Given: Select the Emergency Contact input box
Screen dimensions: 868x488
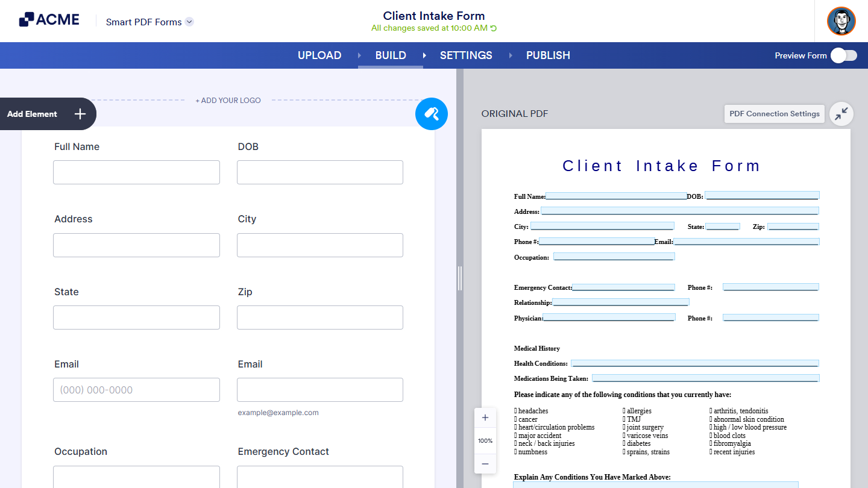Looking at the screenshot, I should pyautogui.click(x=319, y=477).
